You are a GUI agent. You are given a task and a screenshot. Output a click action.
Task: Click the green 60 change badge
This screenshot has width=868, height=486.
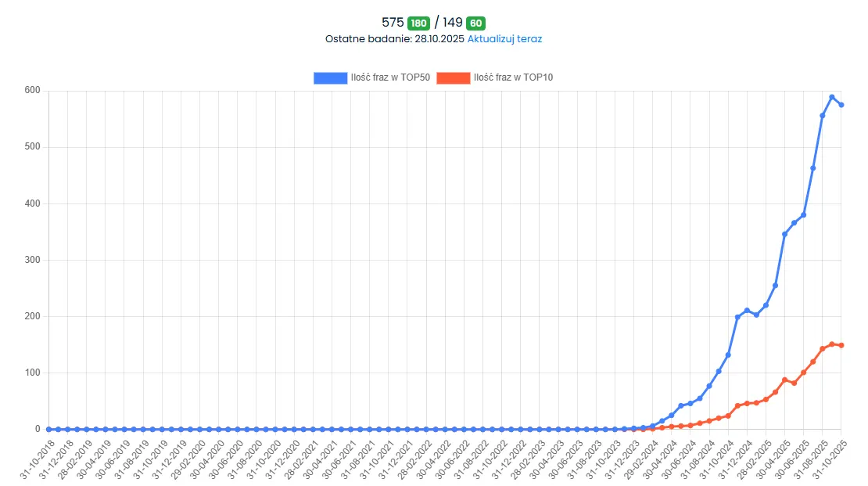pyautogui.click(x=475, y=23)
